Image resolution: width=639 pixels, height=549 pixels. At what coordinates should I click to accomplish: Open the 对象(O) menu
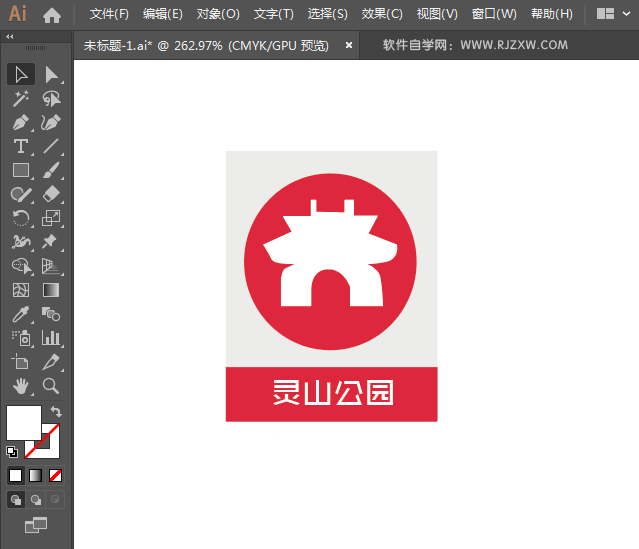click(218, 14)
